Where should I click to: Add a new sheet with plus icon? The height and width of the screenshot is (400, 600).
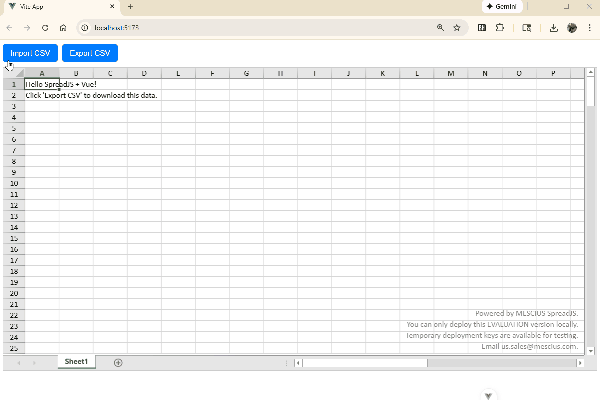pos(118,362)
